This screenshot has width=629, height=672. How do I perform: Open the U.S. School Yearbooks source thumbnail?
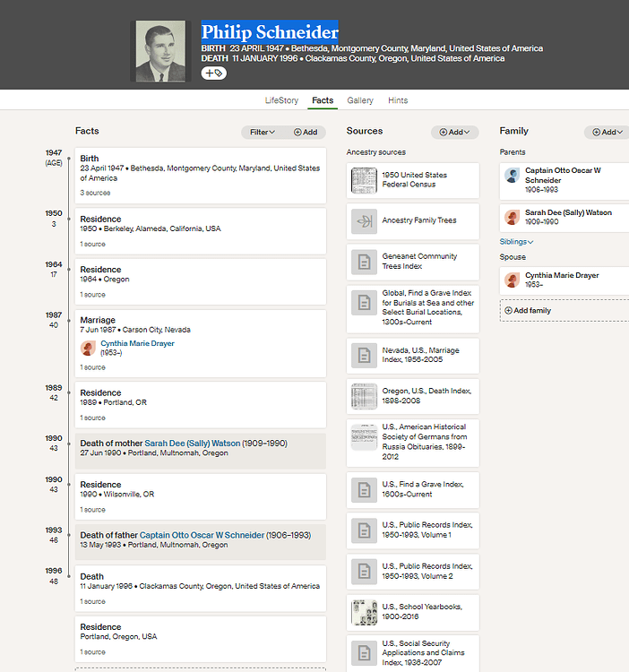pyautogui.click(x=364, y=612)
